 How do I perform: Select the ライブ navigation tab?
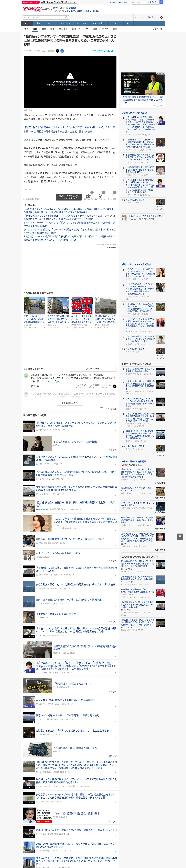[49, 24]
